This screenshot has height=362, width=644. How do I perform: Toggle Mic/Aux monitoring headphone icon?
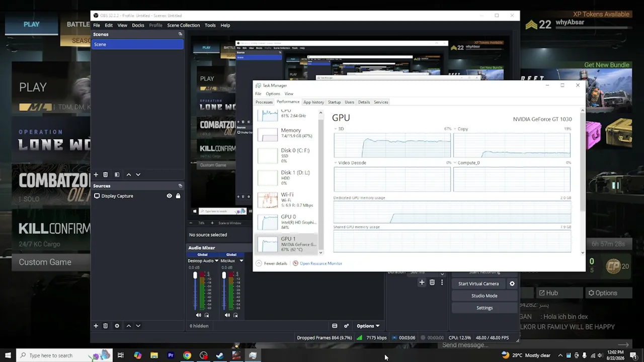[x=236, y=315]
